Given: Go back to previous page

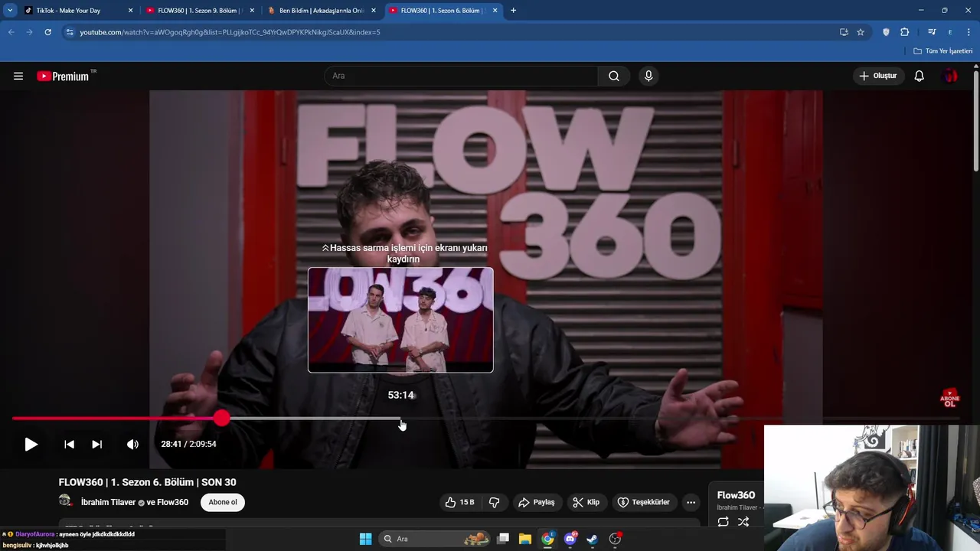Looking at the screenshot, I should point(11,32).
